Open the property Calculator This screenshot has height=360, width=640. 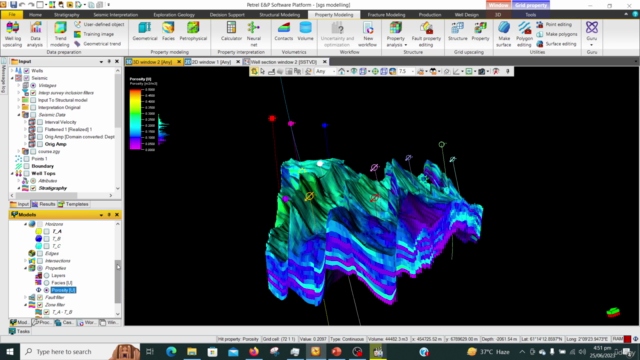pos(231,31)
